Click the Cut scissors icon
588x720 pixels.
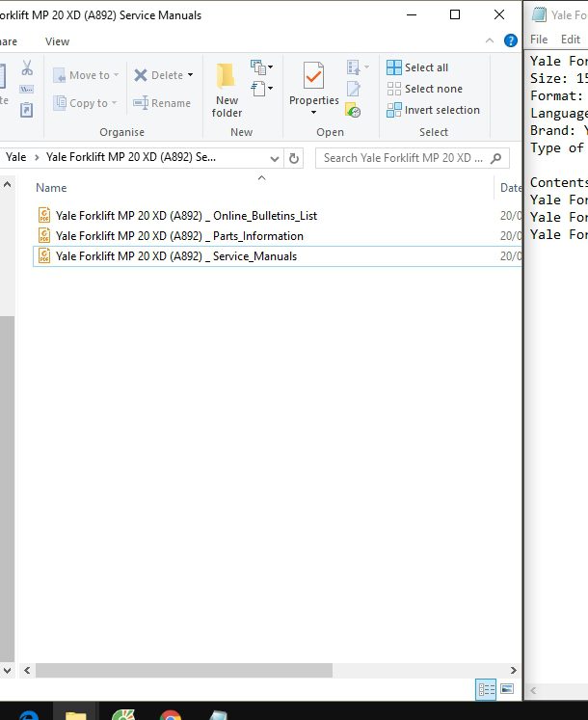tap(27, 68)
